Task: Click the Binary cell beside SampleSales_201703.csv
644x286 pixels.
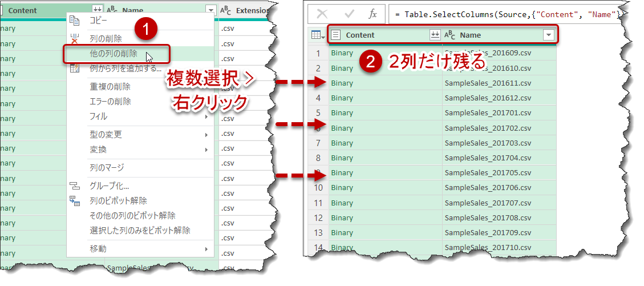Action: pyautogui.click(x=385, y=143)
